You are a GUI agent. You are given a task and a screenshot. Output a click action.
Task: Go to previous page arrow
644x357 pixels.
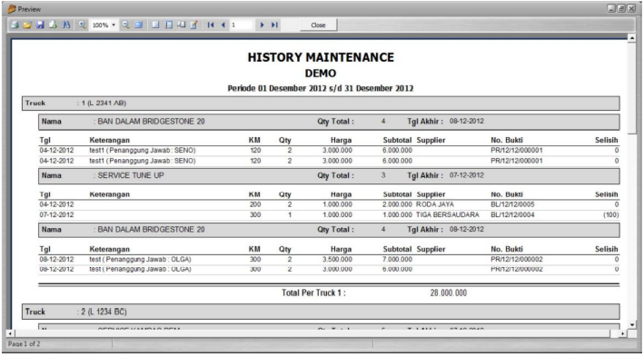(223, 25)
